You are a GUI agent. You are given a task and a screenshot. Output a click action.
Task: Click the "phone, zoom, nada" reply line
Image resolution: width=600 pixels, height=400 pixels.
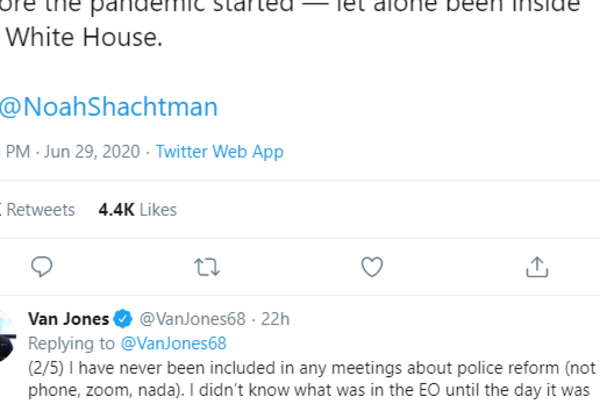(300, 390)
